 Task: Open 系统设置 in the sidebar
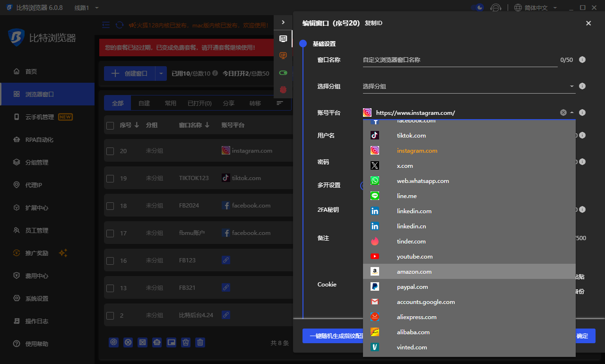47,298
